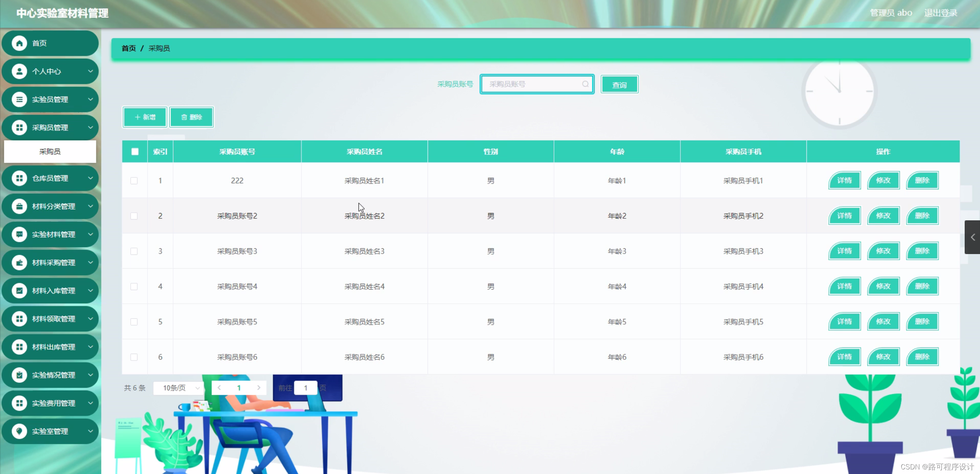The image size is (980, 474).
Task: Click the 采购员账号 search input field
Action: point(533,84)
